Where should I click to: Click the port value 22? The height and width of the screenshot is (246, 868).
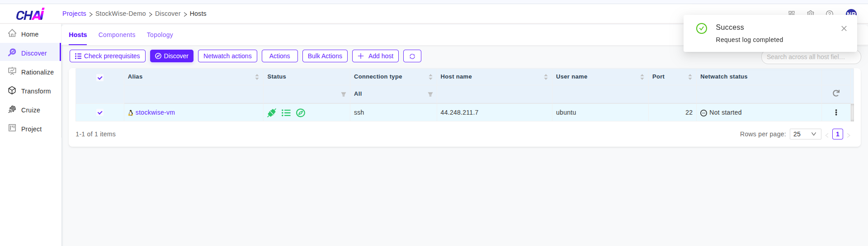click(689, 112)
